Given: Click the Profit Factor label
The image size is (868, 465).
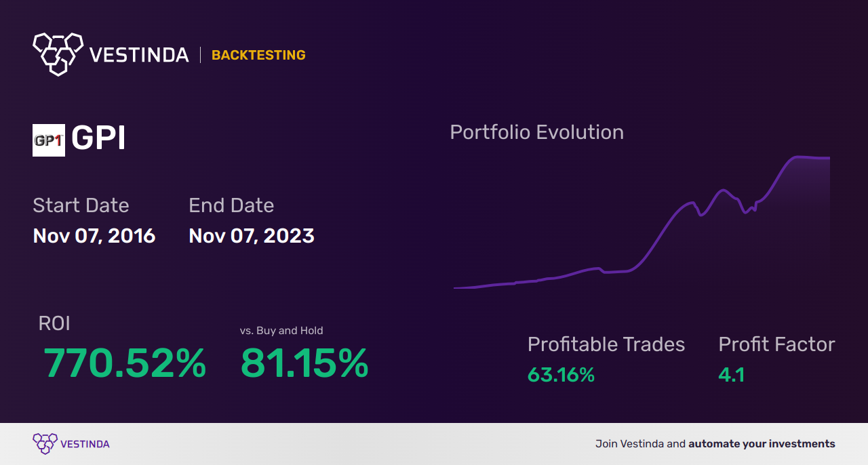Looking at the screenshot, I should click(776, 344).
